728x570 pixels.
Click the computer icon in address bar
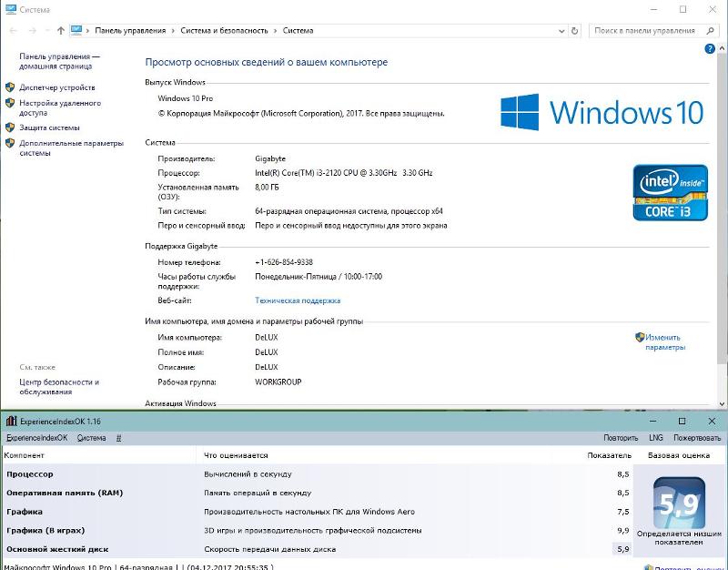tap(76, 30)
